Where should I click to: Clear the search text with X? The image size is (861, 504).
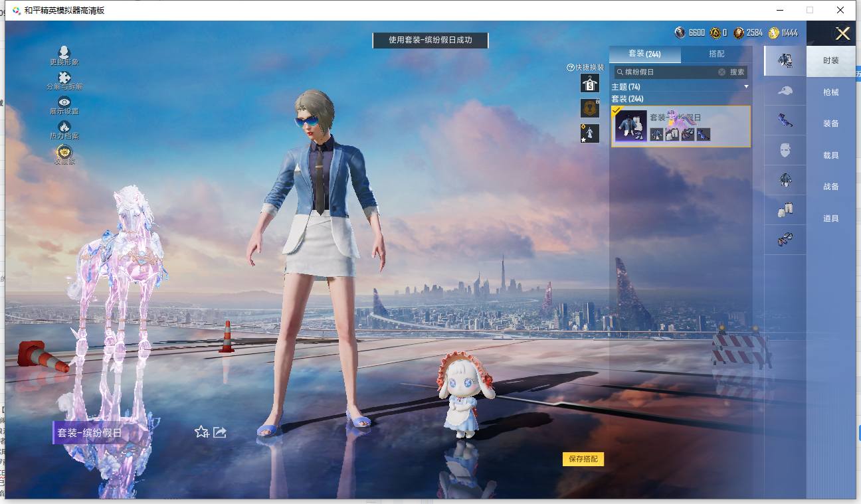pyautogui.click(x=721, y=72)
